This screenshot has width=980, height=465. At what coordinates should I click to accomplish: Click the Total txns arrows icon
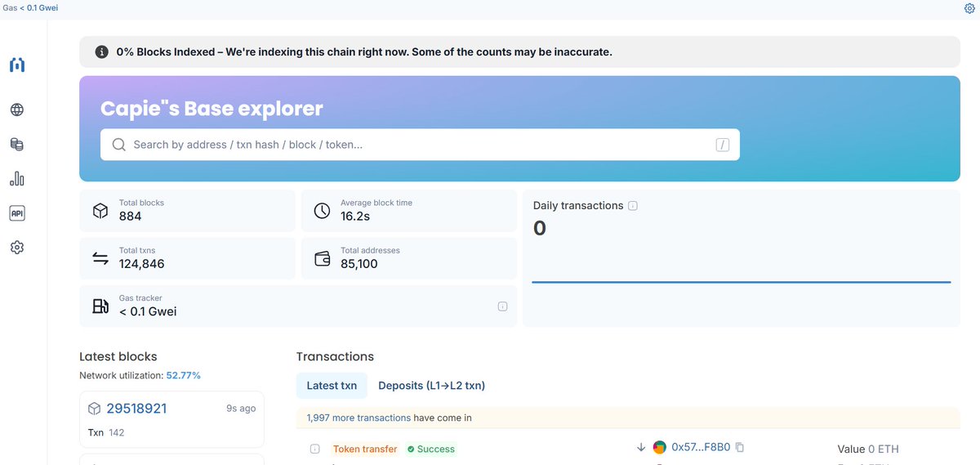pyautogui.click(x=100, y=258)
